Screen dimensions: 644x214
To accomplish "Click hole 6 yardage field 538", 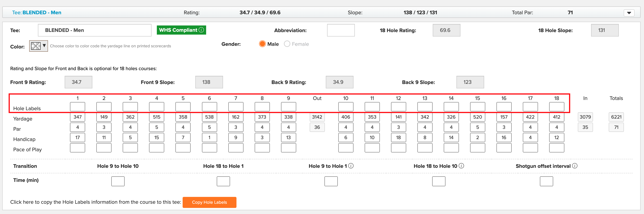I will (x=210, y=117).
